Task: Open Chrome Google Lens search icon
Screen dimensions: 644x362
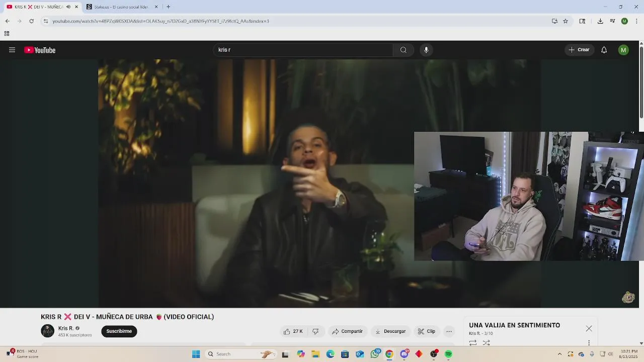Action: pos(582,21)
